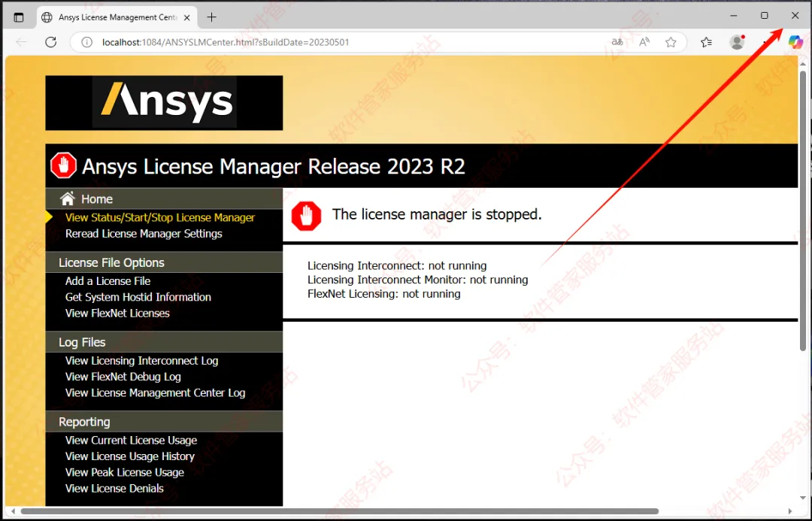Screen dimensions: 812x521
Task: Click the Ansys logo banner
Action: click(164, 102)
